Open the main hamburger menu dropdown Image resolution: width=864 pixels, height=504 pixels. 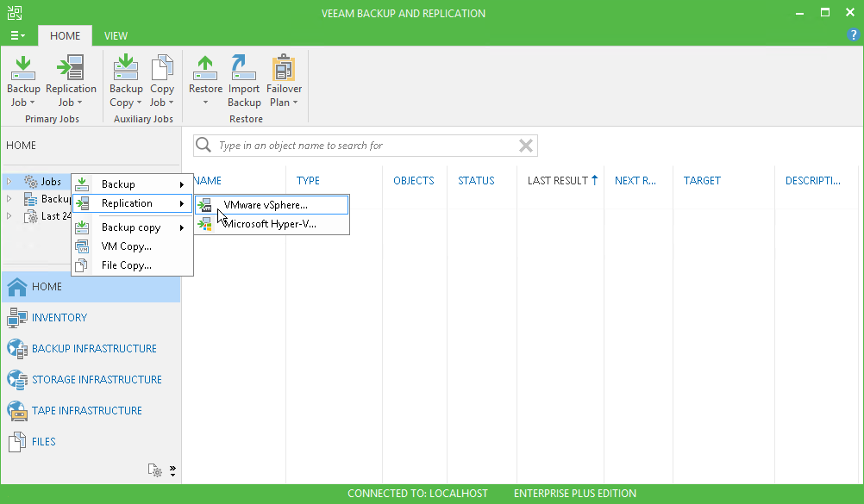click(x=17, y=36)
